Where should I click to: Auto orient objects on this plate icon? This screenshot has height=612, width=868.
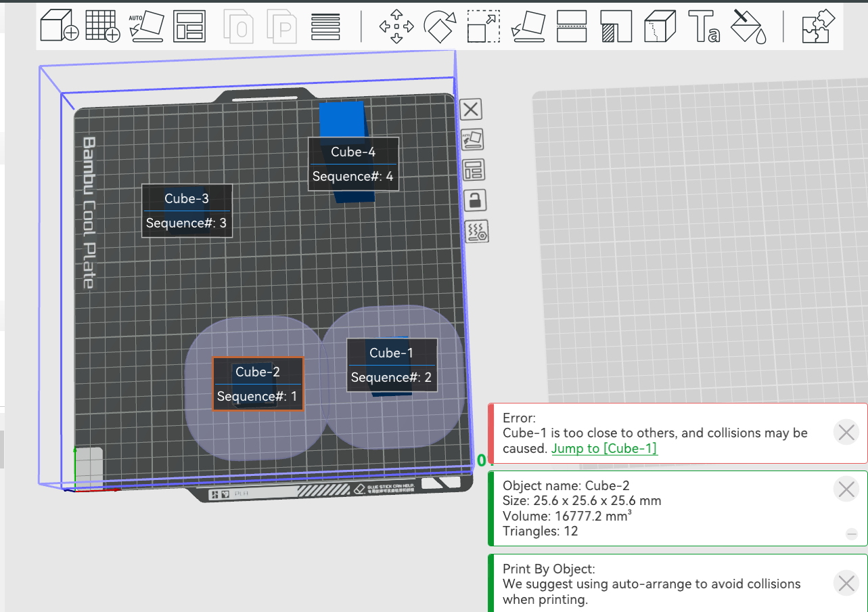coord(472,140)
